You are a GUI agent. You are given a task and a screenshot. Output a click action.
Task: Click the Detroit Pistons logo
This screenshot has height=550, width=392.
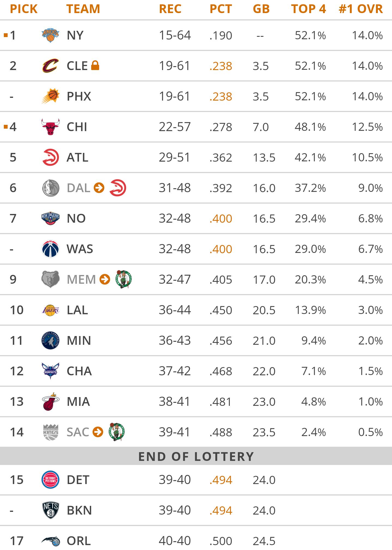51,480
